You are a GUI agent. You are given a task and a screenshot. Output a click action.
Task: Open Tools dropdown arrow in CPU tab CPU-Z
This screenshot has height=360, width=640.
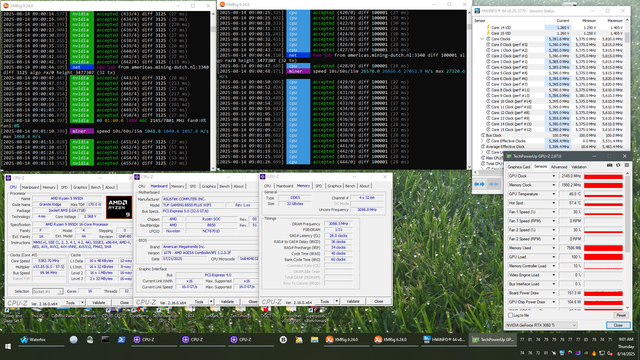(x=82, y=302)
